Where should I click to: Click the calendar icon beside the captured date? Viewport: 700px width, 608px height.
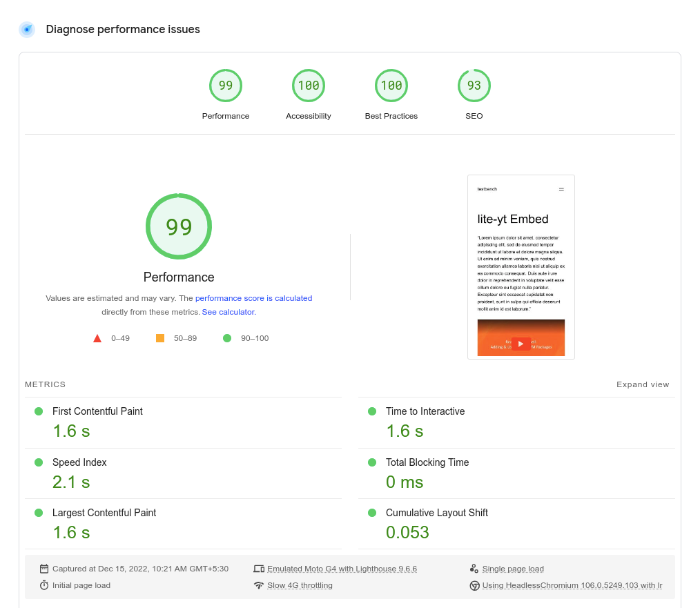click(44, 569)
